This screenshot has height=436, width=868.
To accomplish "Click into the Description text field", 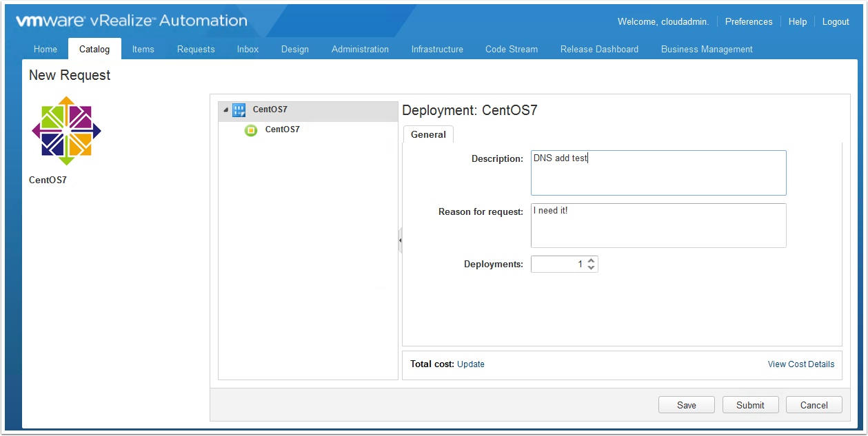I will [658, 173].
